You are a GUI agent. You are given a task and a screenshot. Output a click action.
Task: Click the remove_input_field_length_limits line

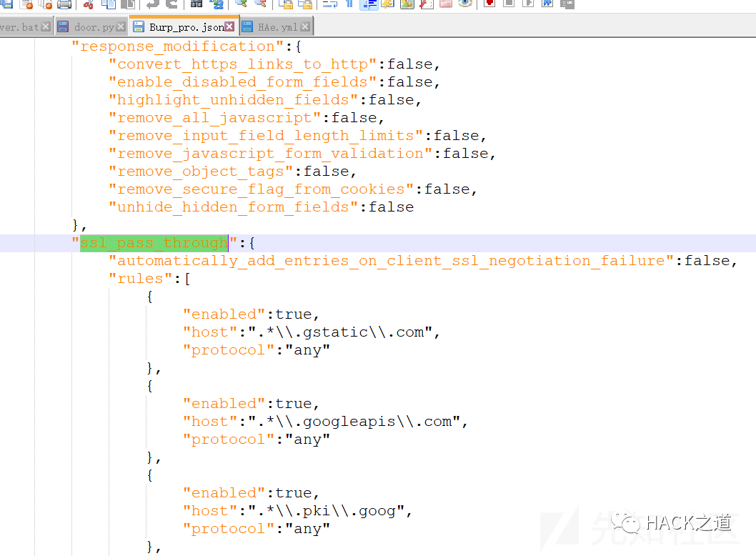click(x=297, y=136)
